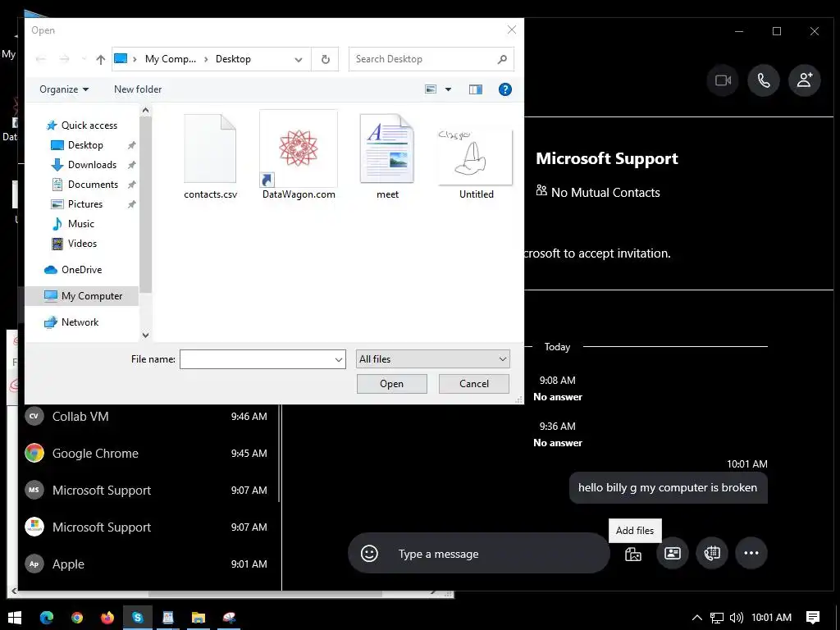Viewport: 840px width, 630px height.
Task: Open the emoji picker in message box
Action: [x=369, y=554]
